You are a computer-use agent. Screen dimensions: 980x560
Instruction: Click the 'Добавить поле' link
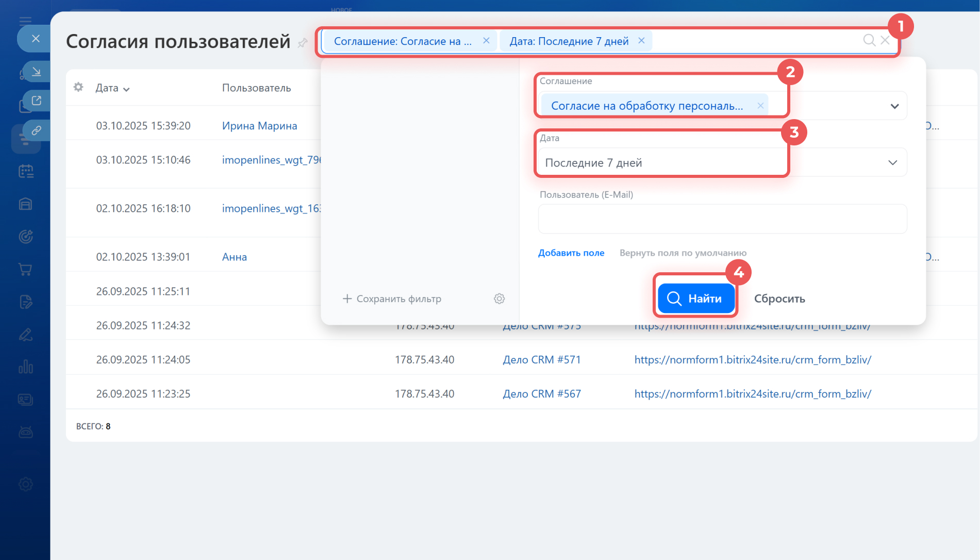tap(571, 253)
